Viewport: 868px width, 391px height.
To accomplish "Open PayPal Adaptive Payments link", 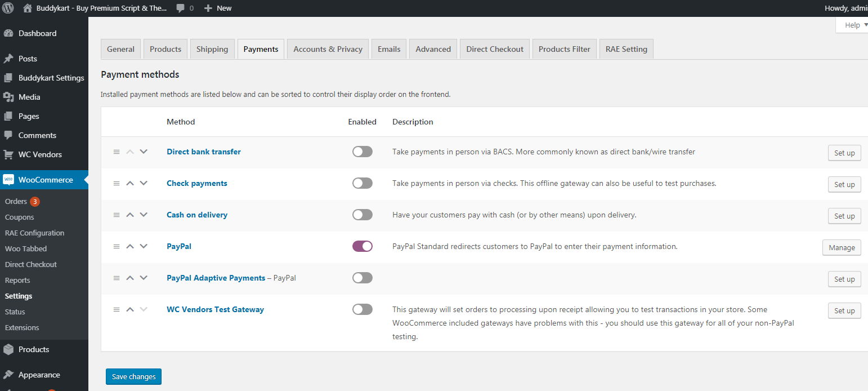I will coord(216,278).
